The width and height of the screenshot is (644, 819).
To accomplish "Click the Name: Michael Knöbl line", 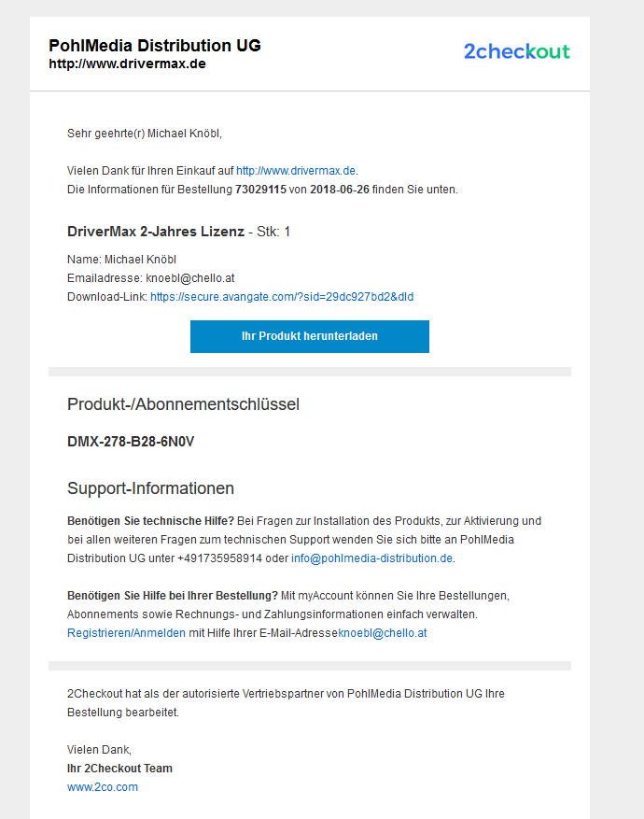I will click(x=121, y=260).
